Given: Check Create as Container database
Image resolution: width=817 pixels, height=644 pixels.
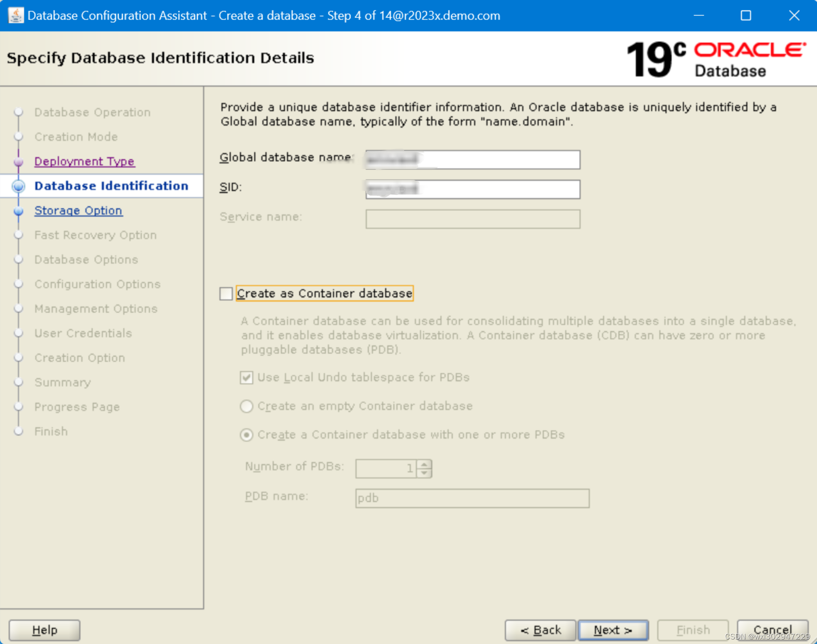Looking at the screenshot, I should (x=226, y=294).
